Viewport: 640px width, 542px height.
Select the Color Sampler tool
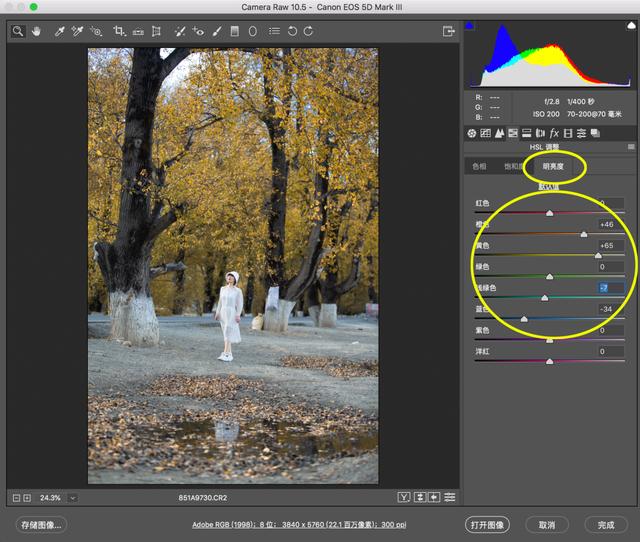pos(77,31)
